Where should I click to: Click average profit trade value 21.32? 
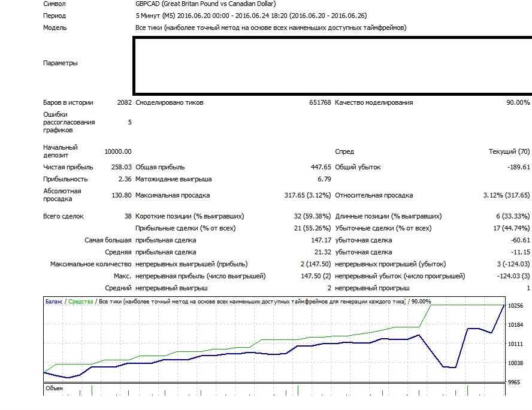pos(323,252)
